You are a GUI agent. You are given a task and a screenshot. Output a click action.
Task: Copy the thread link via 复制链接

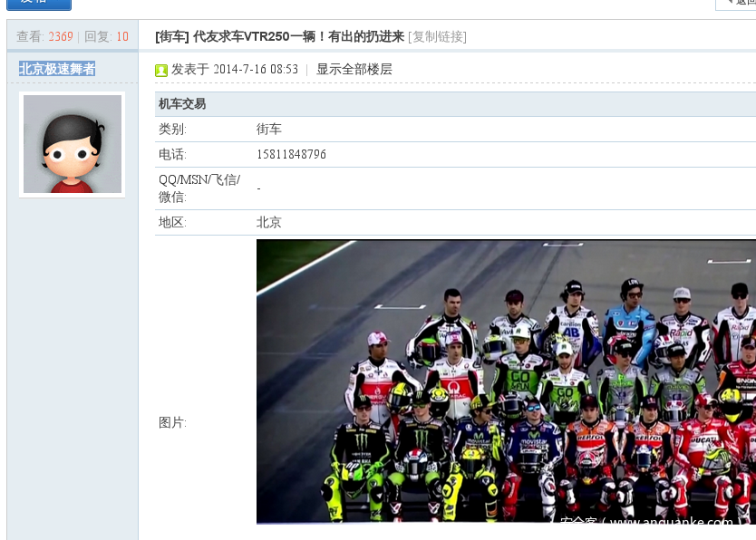pos(437,36)
